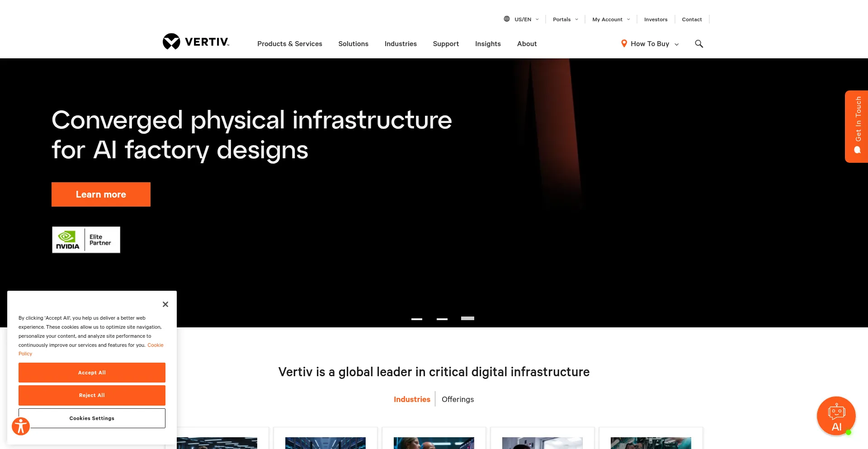The image size is (868, 449).
Task: Expand the How To Buy chevron
Action: pyautogui.click(x=677, y=44)
